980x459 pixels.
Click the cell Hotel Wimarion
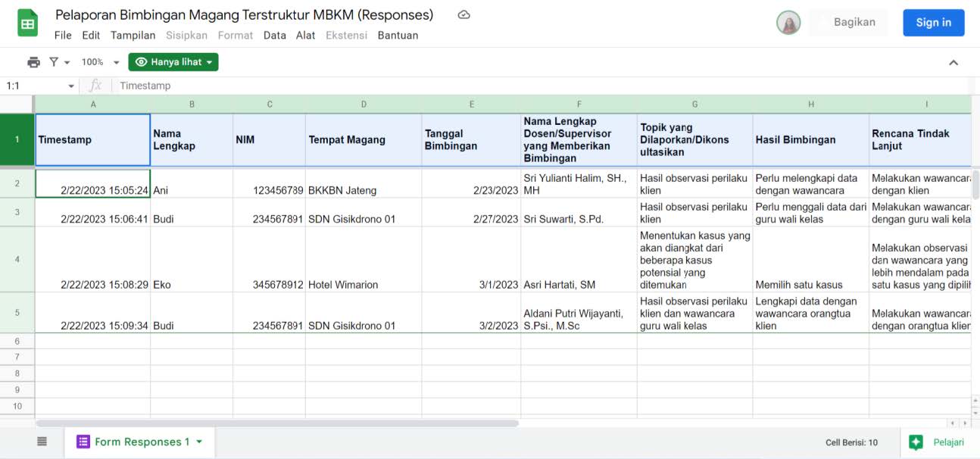pos(364,260)
